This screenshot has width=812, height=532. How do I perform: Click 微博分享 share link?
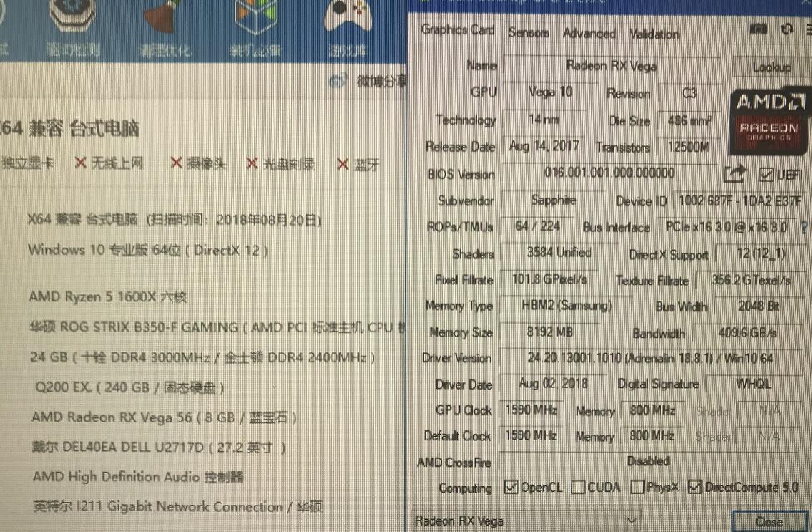(x=381, y=82)
